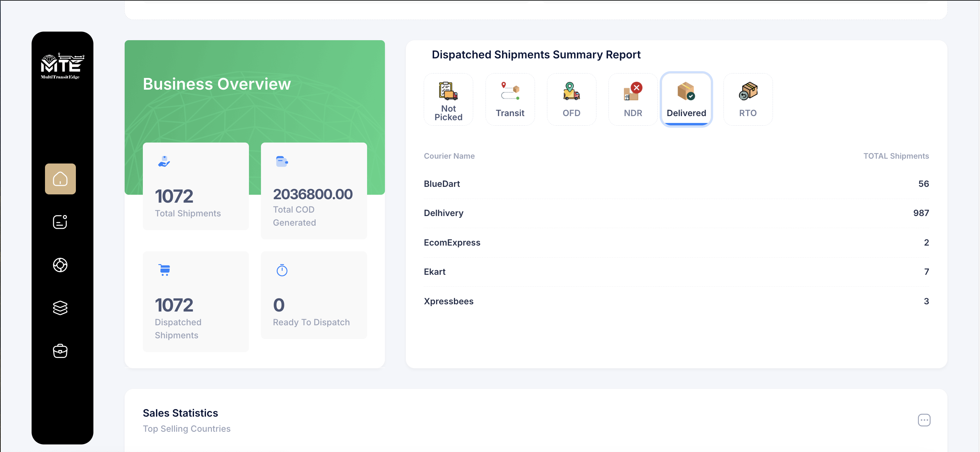Open the Total Shipments 1072 card
The image size is (980, 452).
click(196, 186)
